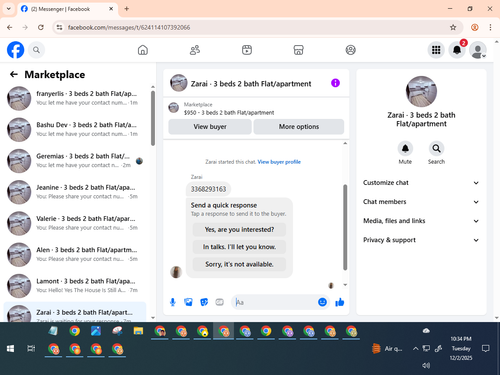Viewport: 500px width, 375px height.
Task: Select the Zarai conversation in list
Action: click(x=75, y=313)
